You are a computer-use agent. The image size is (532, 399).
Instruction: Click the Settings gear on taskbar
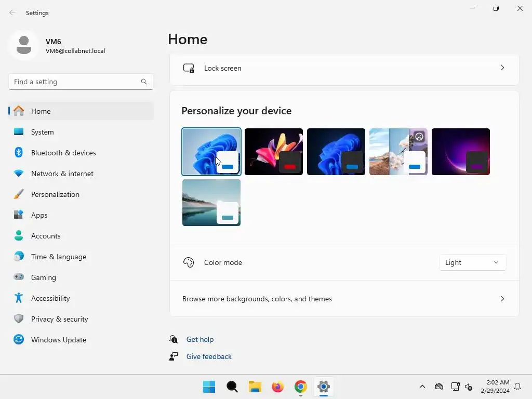pyautogui.click(x=324, y=387)
